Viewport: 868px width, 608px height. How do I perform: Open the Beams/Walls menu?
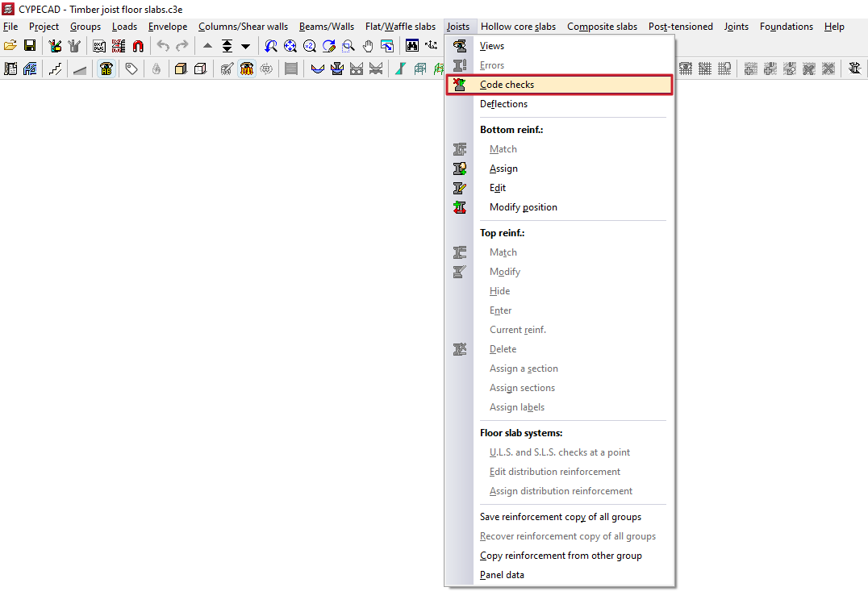pos(327,27)
